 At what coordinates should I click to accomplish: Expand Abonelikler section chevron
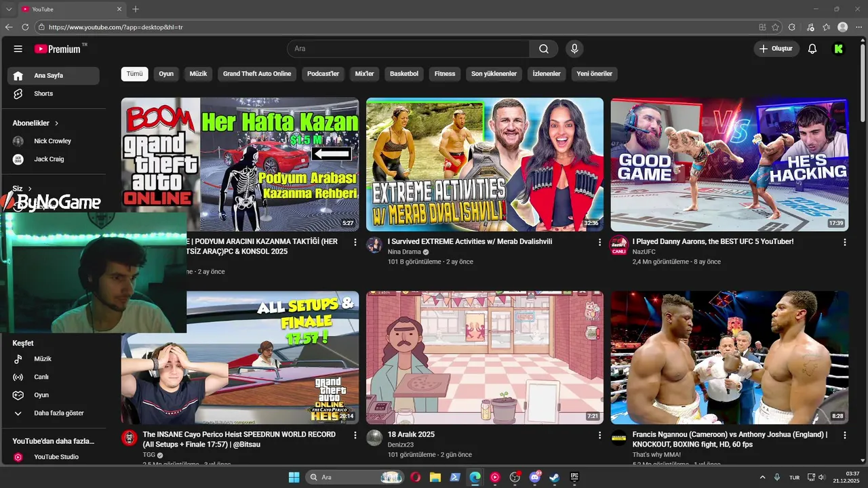click(x=56, y=123)
